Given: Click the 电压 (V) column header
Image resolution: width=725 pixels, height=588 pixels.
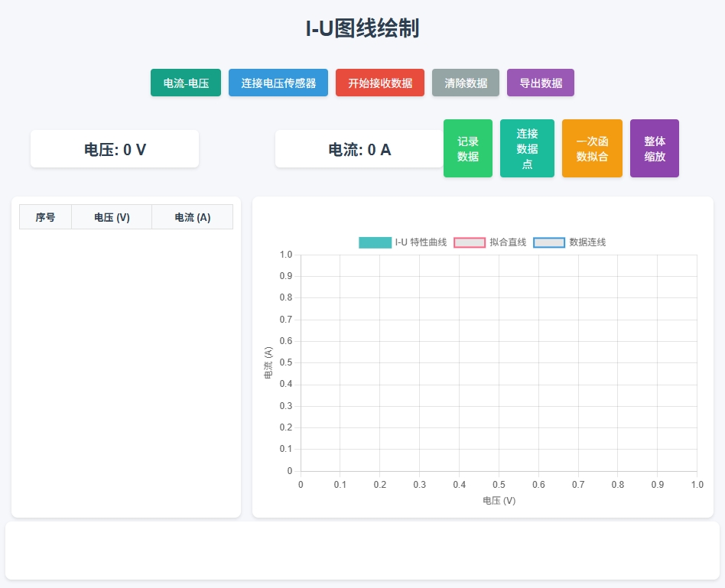Looking at the screenshot, I should click(111, 217).
